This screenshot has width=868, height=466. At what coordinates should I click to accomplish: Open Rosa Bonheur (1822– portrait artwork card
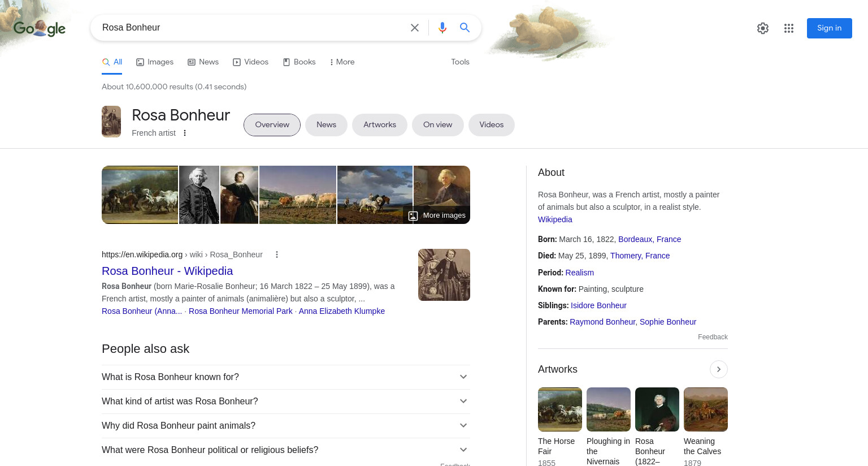coord(657,427)
